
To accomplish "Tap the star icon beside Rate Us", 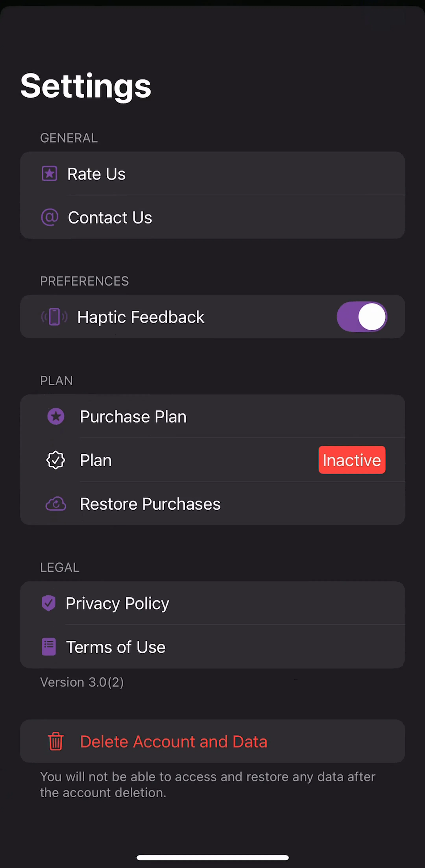I will (49, 174).
